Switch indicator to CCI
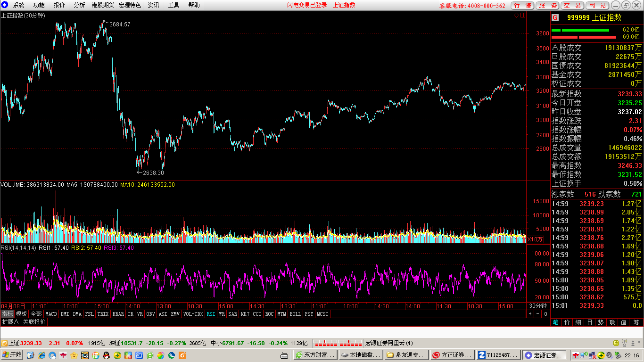This screenshot has width=644, height=362. click(257, 314)
